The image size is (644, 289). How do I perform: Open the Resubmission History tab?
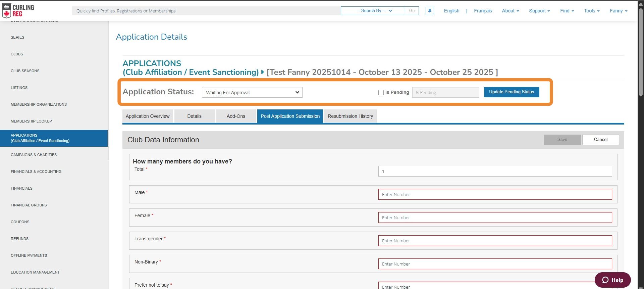pos(351,116)
